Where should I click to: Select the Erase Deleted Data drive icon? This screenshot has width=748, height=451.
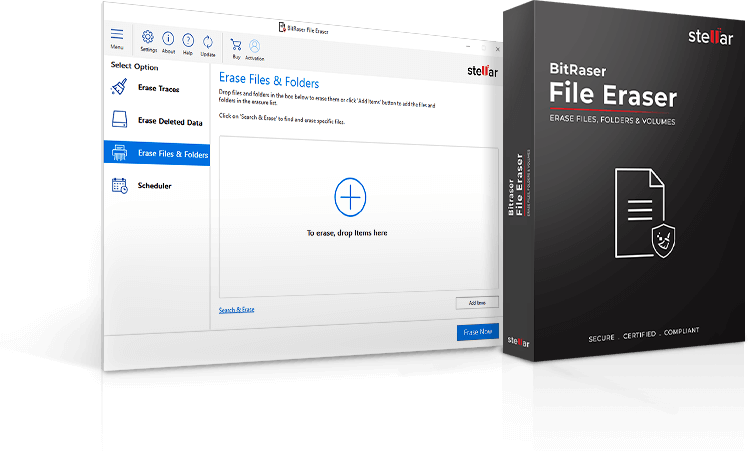[x=119, y=119]
